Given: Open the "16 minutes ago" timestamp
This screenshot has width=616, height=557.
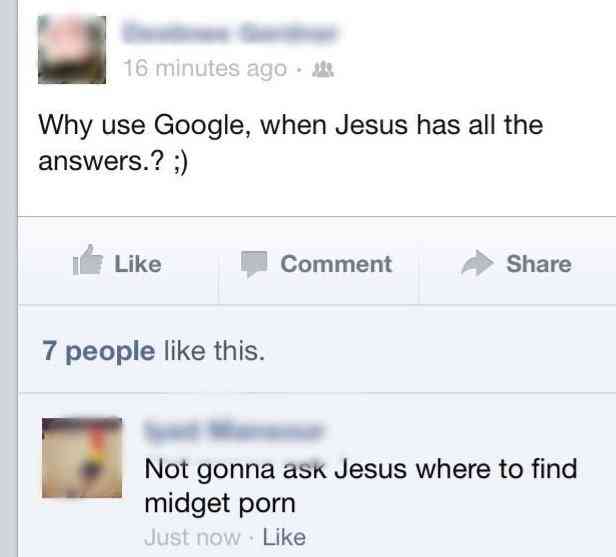Looking at the screenshot, I should [x=205, y=69].
